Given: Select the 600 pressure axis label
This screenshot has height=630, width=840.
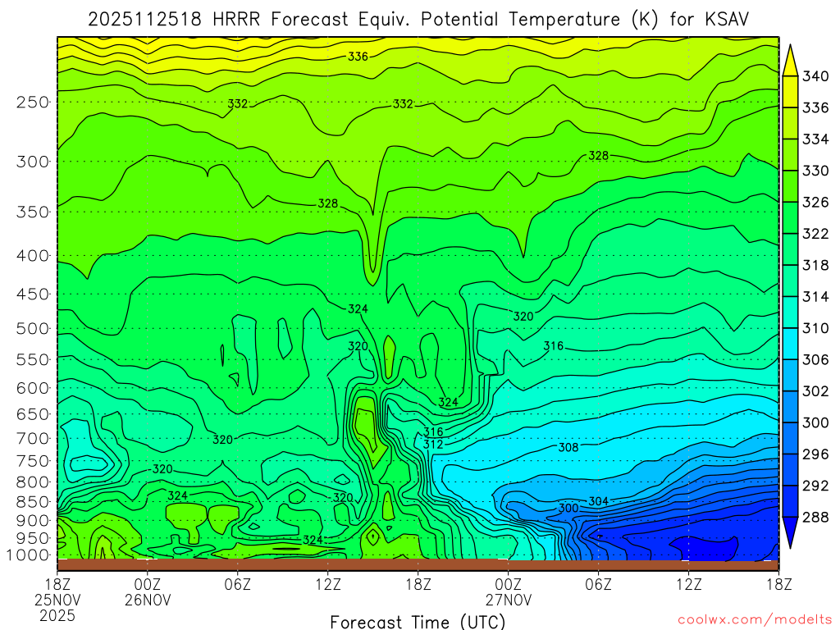Looking at the screenshot, I should [x=33, y=388].
